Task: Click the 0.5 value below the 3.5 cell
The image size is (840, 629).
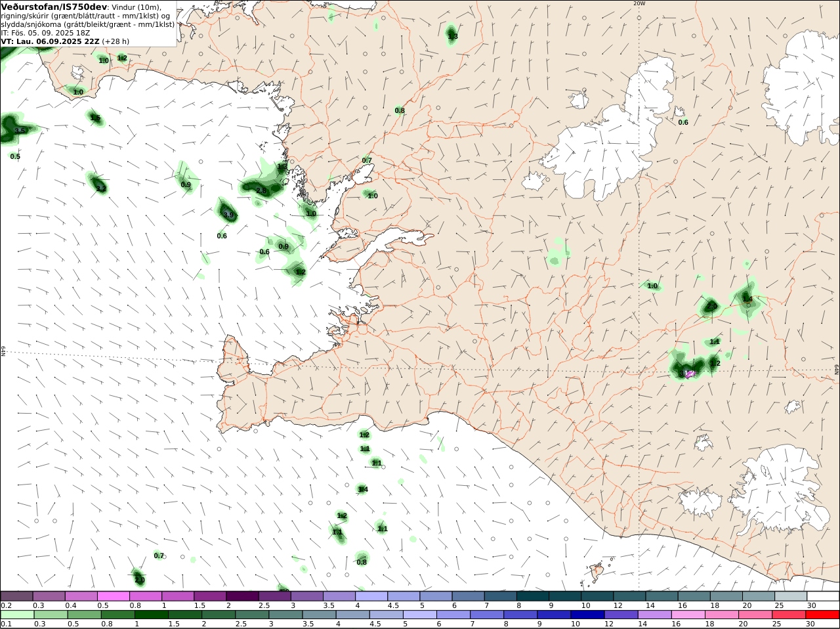Action: [15, 156]
